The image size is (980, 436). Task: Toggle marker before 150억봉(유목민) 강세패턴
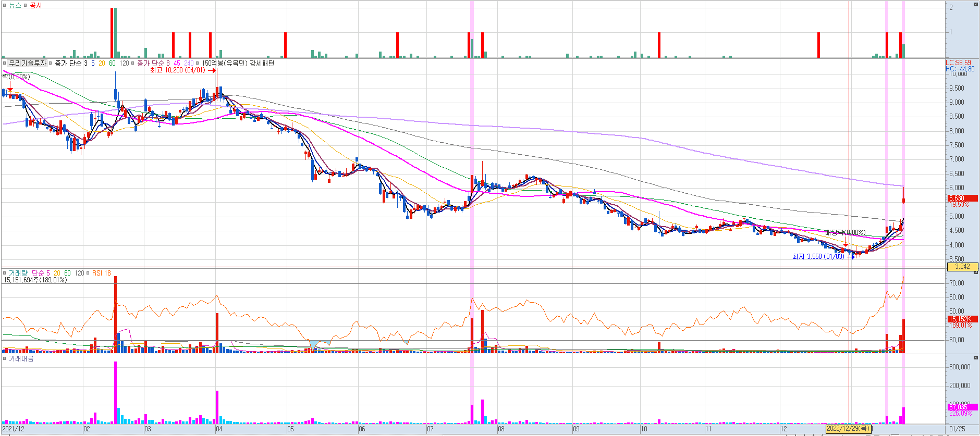tap(198, 63)
